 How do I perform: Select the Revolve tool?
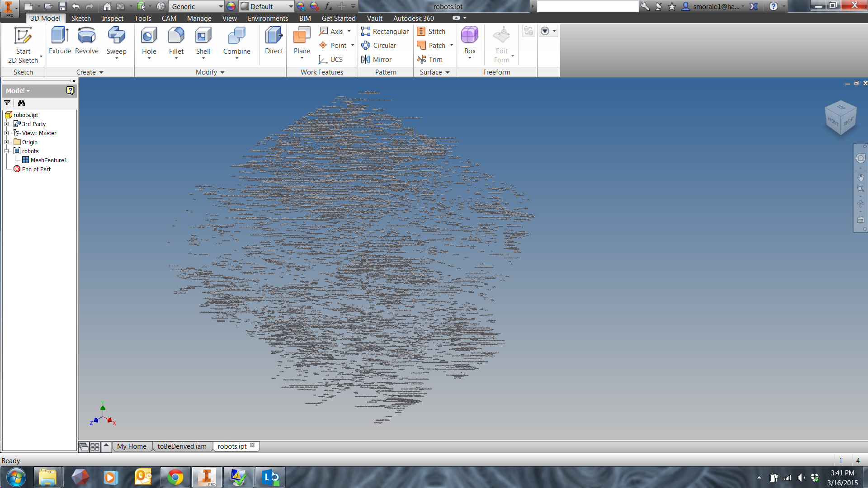pos(87,41)
